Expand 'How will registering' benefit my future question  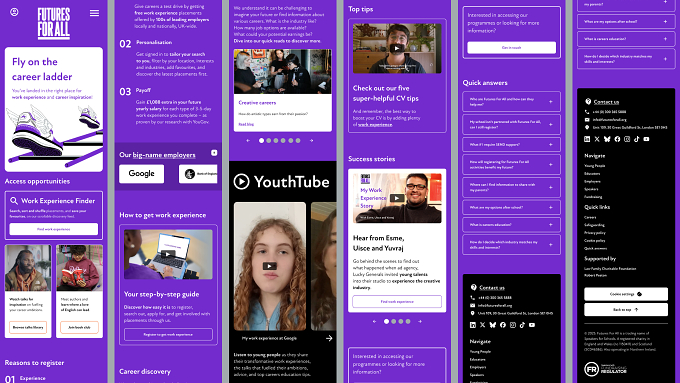[x=511, y=164]
